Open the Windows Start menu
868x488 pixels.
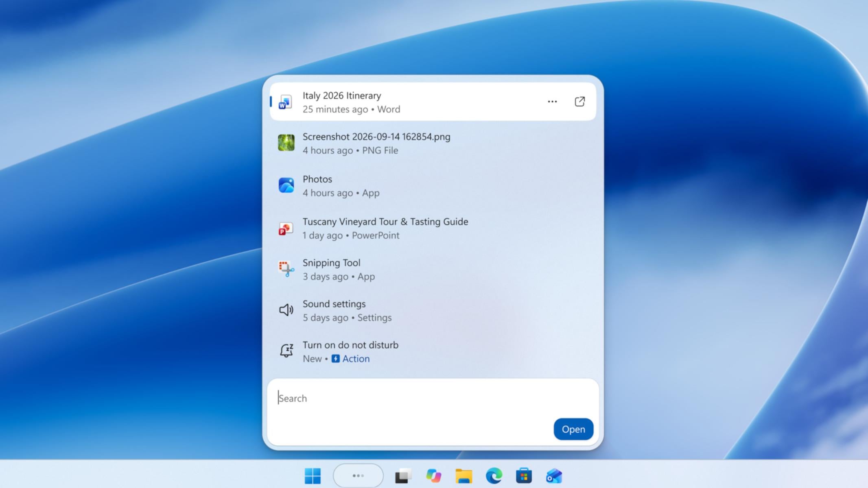coord(313,476)
